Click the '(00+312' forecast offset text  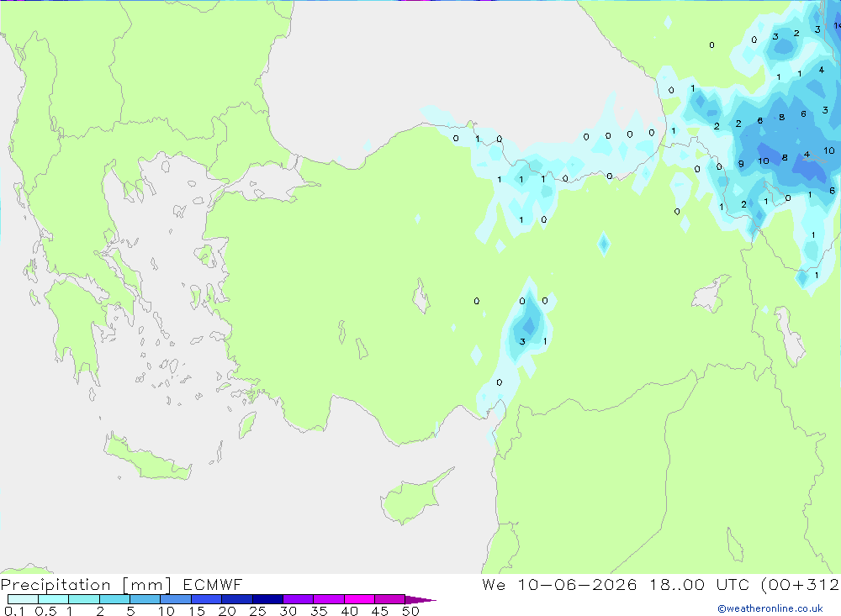pyautogui.click(x=800, y=584)
